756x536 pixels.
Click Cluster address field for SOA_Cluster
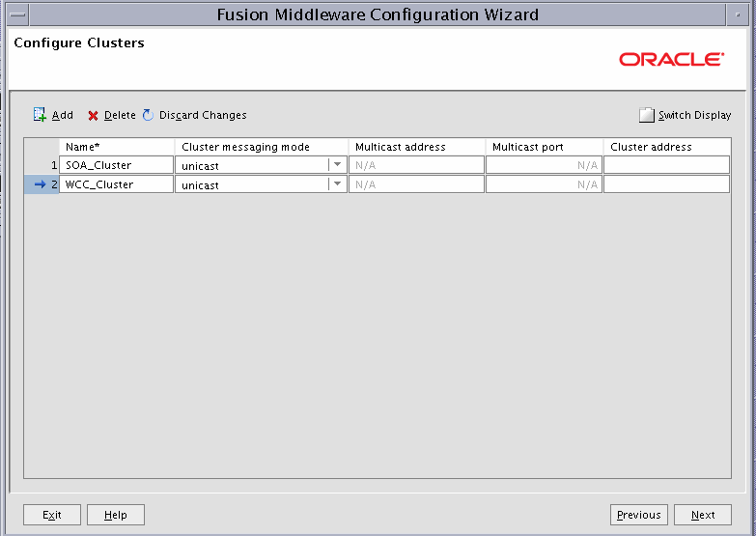(x=667, y=165)
